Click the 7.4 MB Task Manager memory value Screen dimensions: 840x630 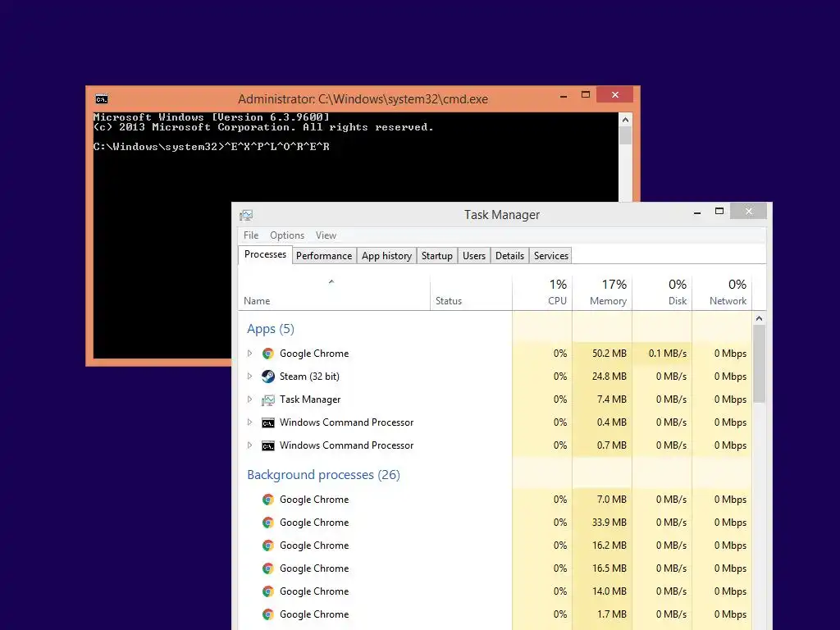click(x=612, y=399)
